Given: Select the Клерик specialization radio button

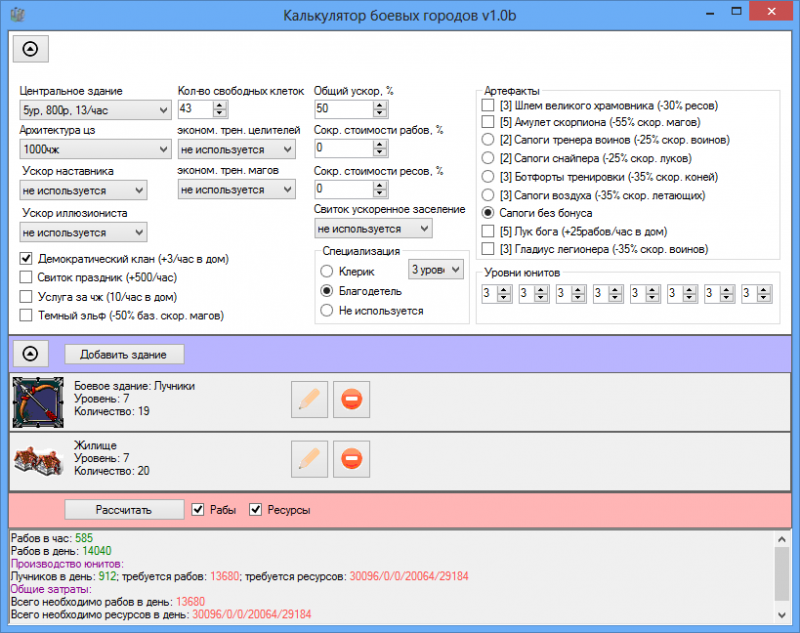Looking at the screenshot, I should (x=326, y=271).
